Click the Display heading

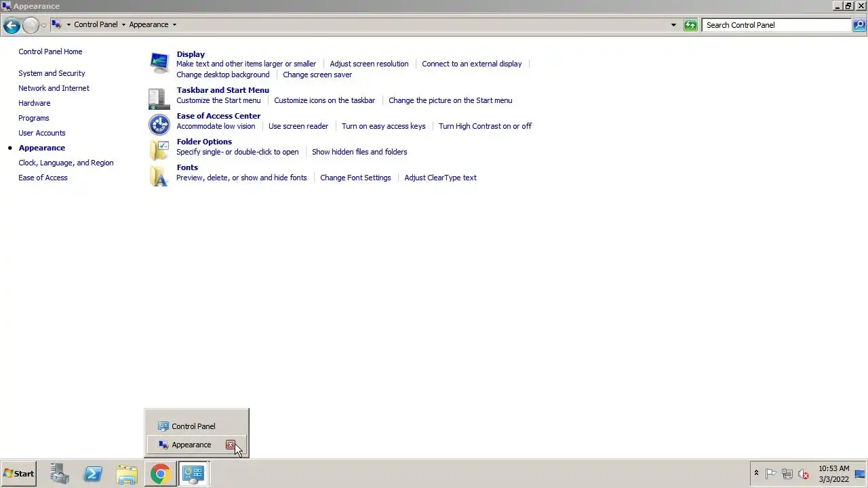pyautogui.click(x=191, y=54)
